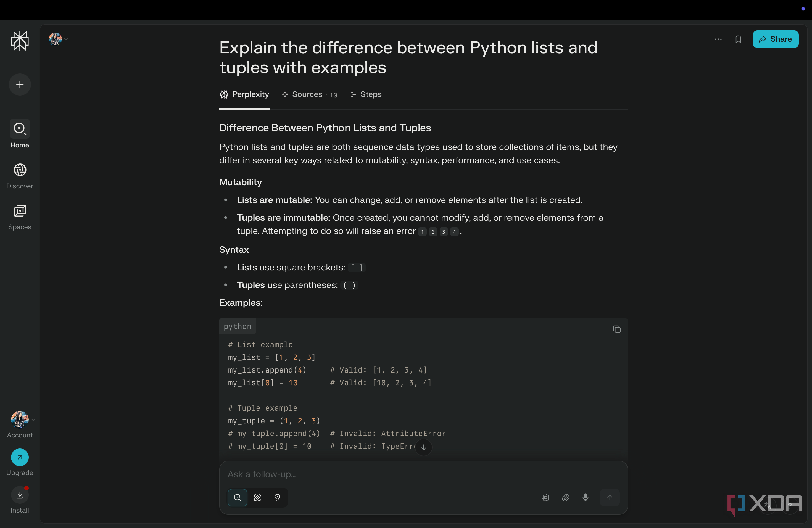The image size is (812, 528).
Task: Select the Search mode toggle
Action: pos(238,497)
